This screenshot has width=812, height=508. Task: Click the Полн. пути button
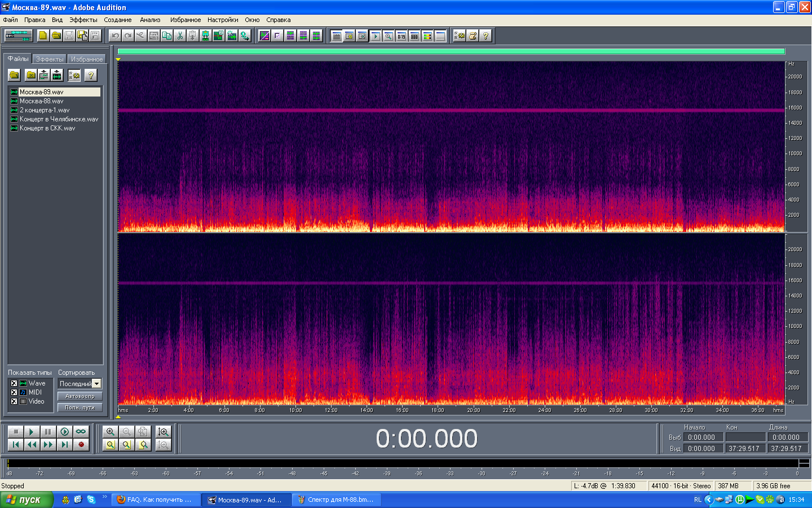[x=80, y=408]
